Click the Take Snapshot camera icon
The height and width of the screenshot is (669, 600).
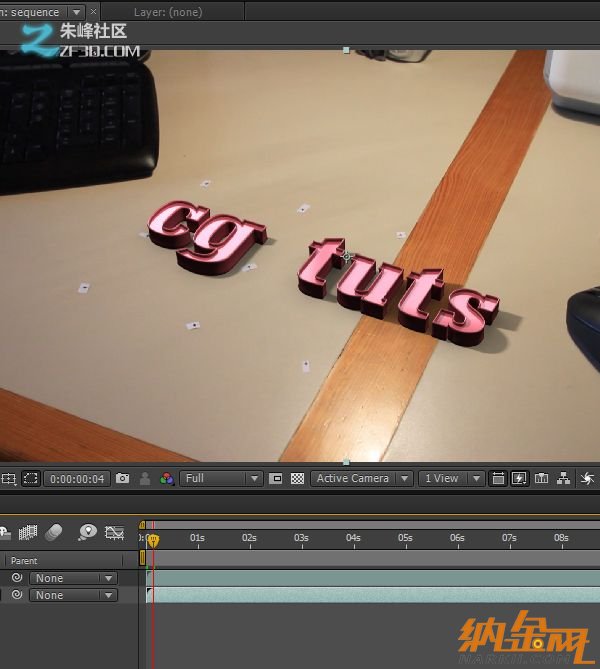click(122, 479)
